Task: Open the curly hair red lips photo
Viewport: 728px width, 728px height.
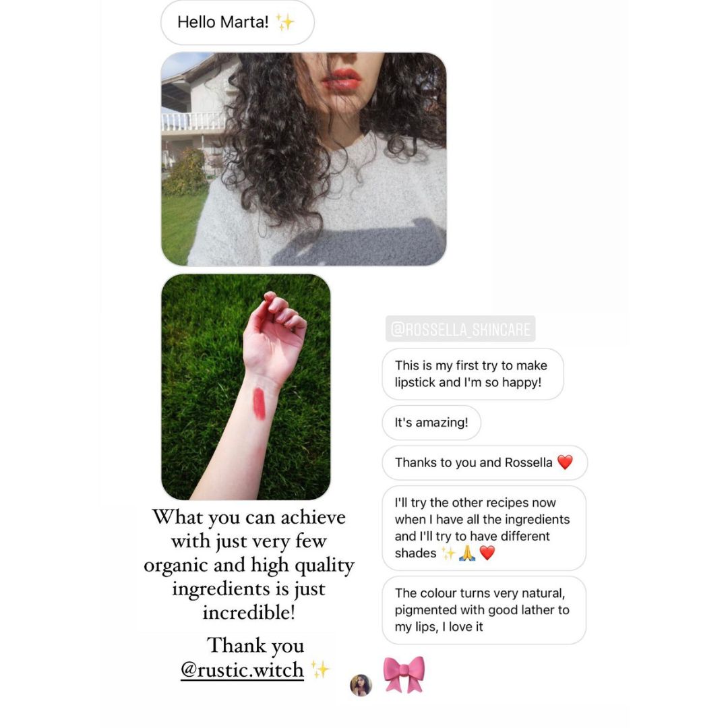Action: [303, 159]
